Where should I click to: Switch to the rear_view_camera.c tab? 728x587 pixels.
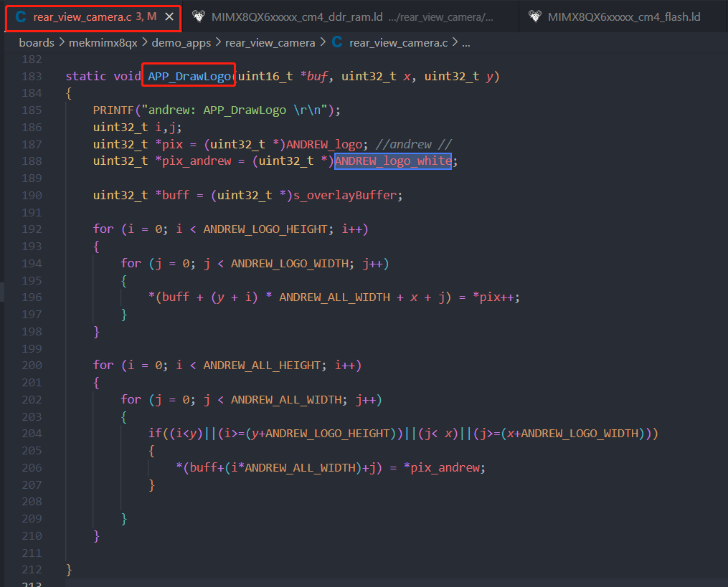[93, 17]
